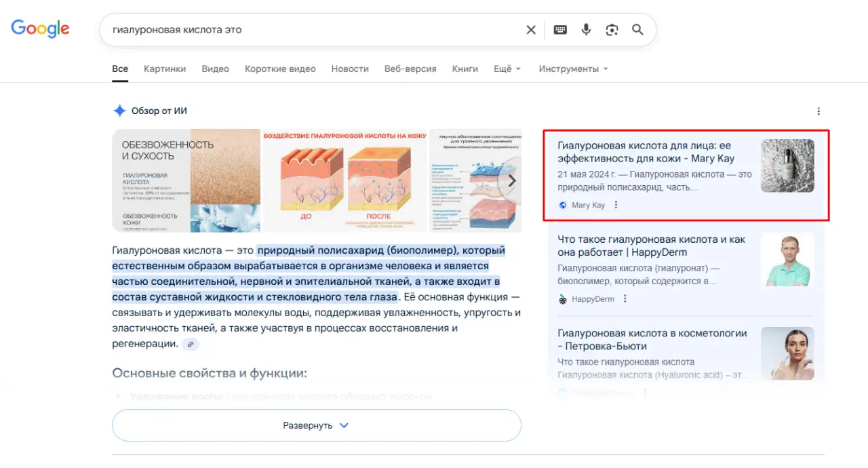Viewport: 868px width, 468px height.
Task: Switch to the Новости tab
Action: tap(350, 68)
